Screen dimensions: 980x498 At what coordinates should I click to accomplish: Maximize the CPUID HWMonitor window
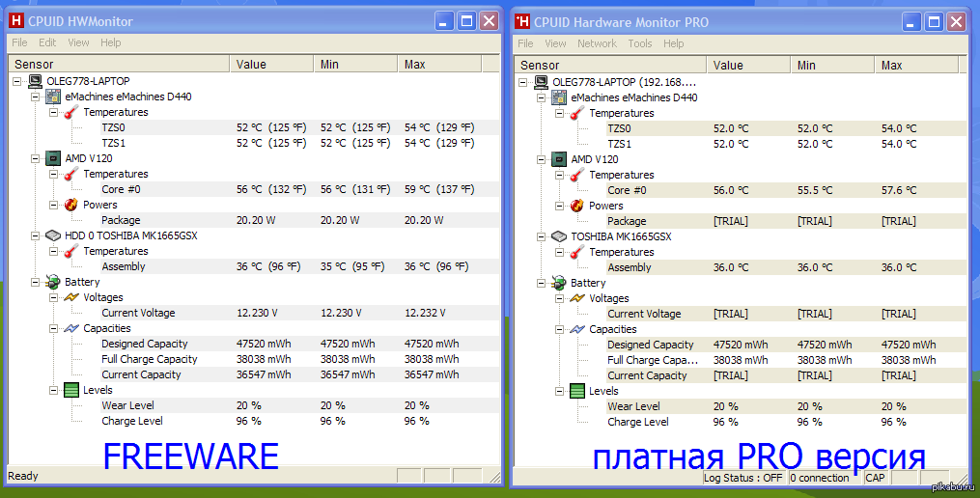pyautogui.click(x=466, y=21)
